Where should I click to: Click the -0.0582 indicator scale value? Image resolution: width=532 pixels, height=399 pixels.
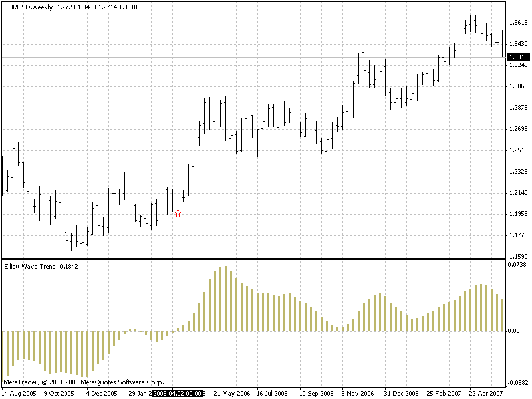click(x=516, y=383)
